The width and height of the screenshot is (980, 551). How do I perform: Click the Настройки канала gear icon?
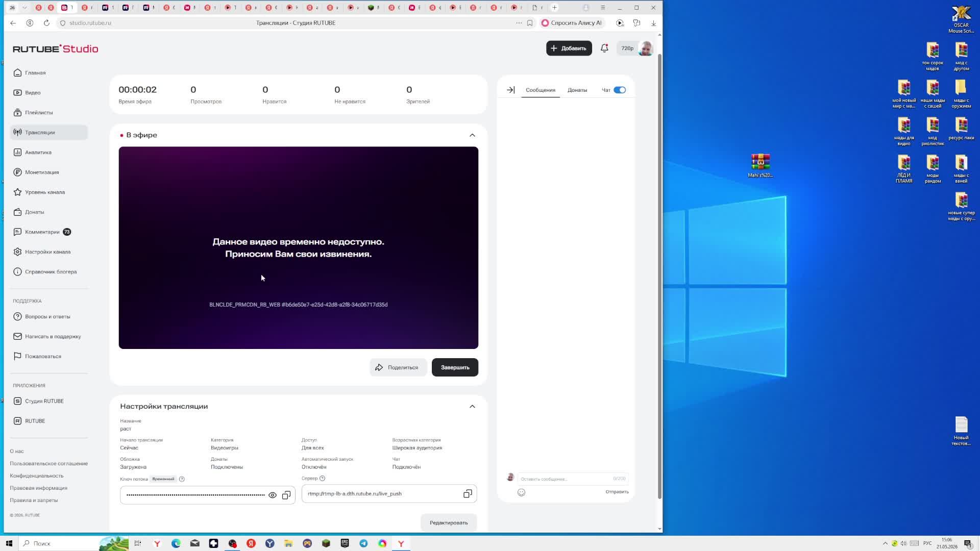coord(18,252)
